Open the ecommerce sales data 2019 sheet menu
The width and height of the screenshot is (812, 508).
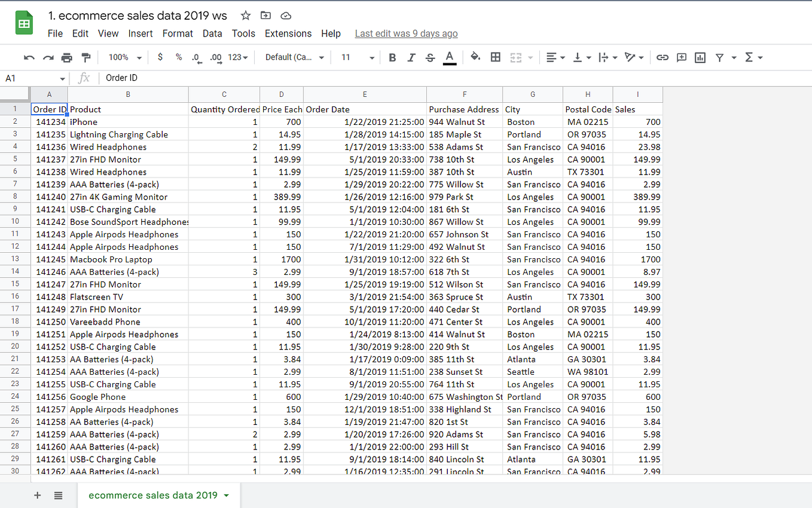[226, 495]
